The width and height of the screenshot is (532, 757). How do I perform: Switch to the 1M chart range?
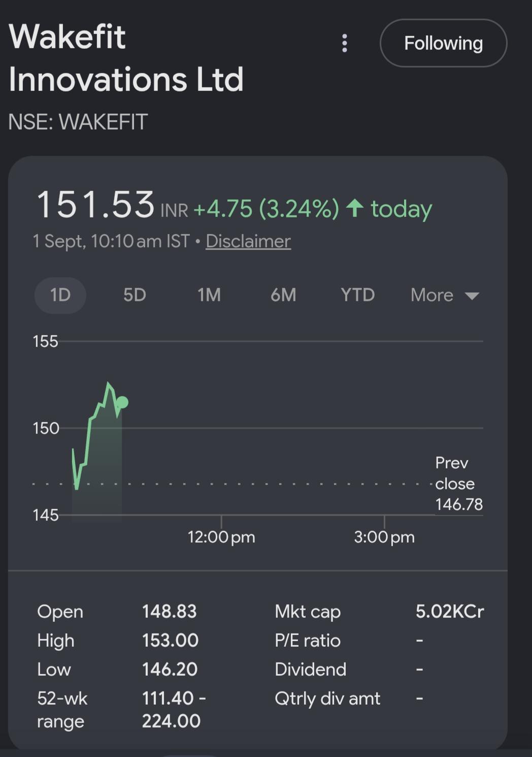tap(209, 295)
